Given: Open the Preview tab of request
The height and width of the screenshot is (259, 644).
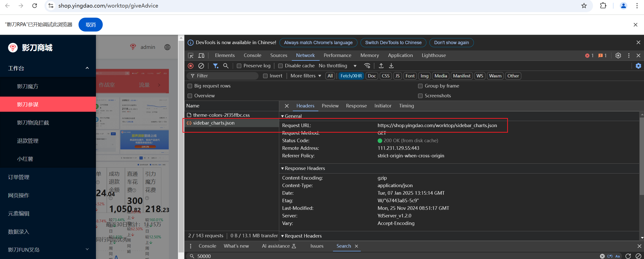Looking at the screenshot, I should tap(330, 106).
